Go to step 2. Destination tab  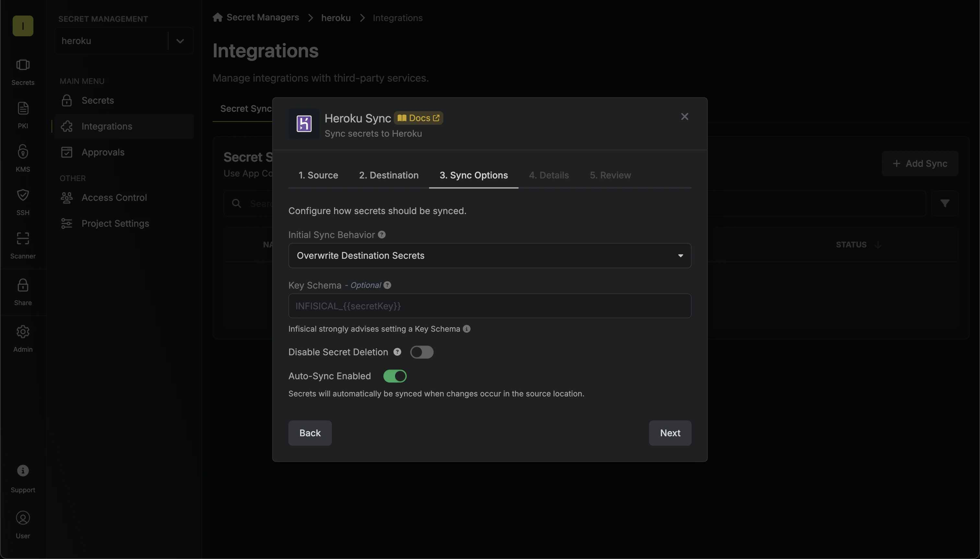click(x=388, y=176)
